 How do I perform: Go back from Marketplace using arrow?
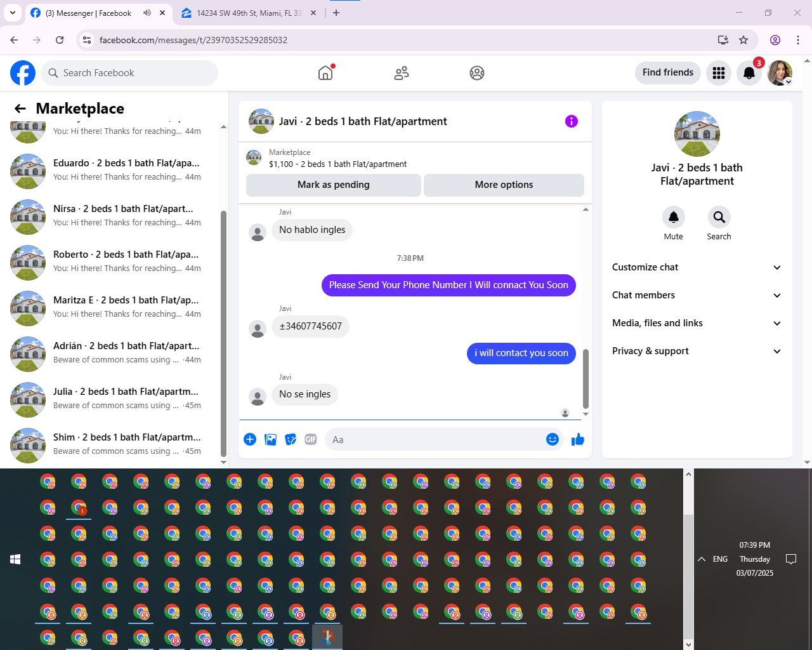pos(20,109)
